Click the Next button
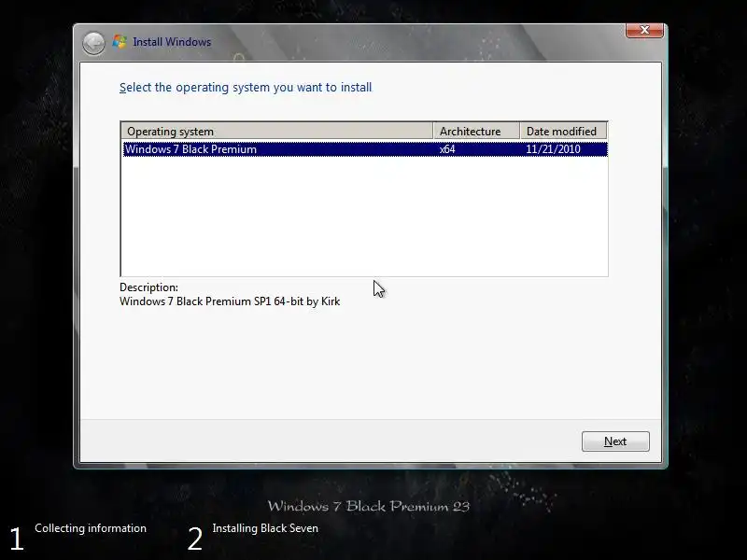747x560 pixels. (615, 441)
